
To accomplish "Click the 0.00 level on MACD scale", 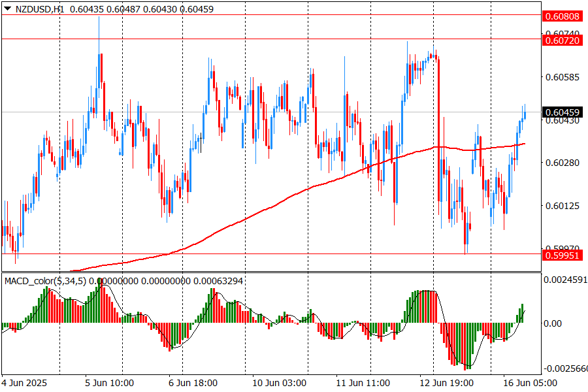I will click(552, 323).
